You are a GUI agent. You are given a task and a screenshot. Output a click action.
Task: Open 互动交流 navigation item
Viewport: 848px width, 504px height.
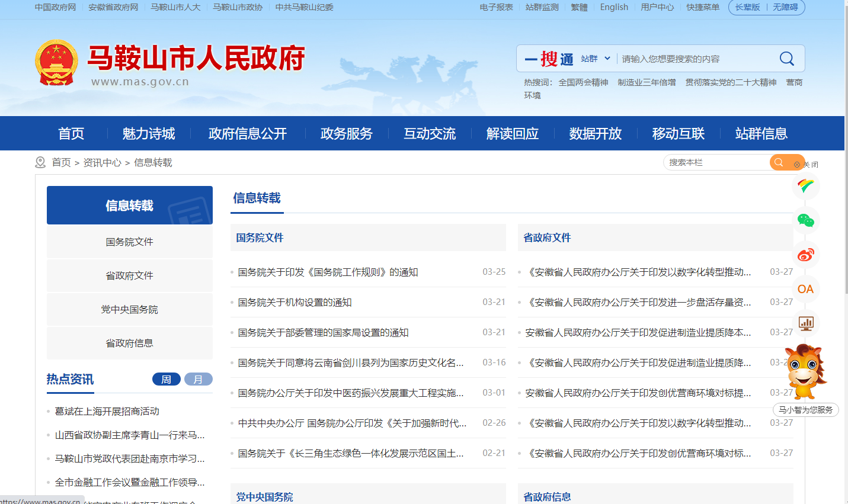430,134
